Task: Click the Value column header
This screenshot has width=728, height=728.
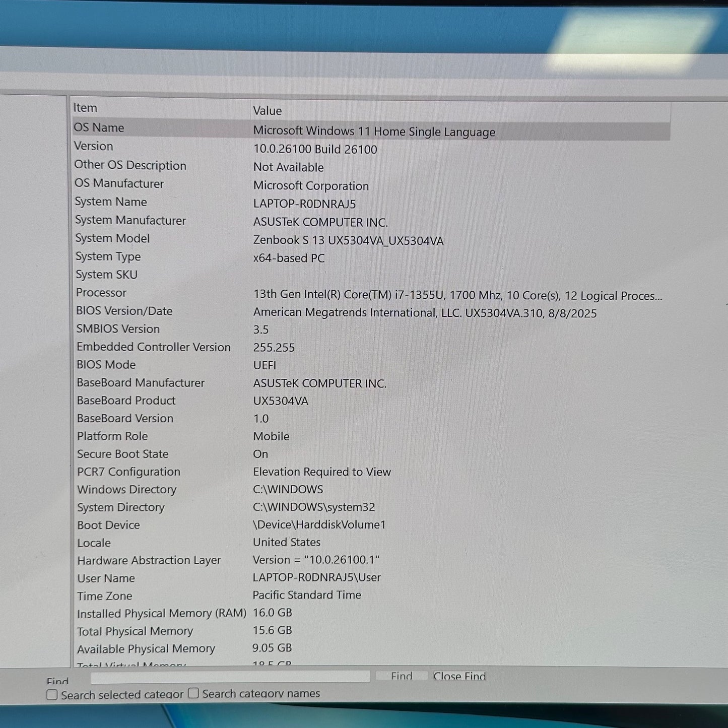Action: pos(267,111)
